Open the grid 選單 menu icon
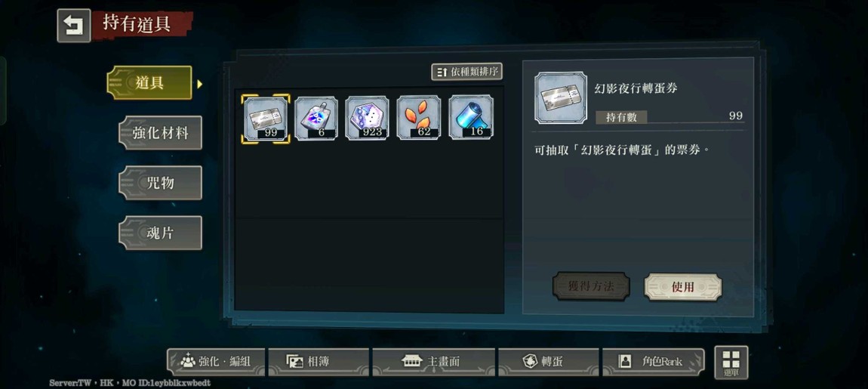Screen dimensions: 868x389 click(731, 363)
